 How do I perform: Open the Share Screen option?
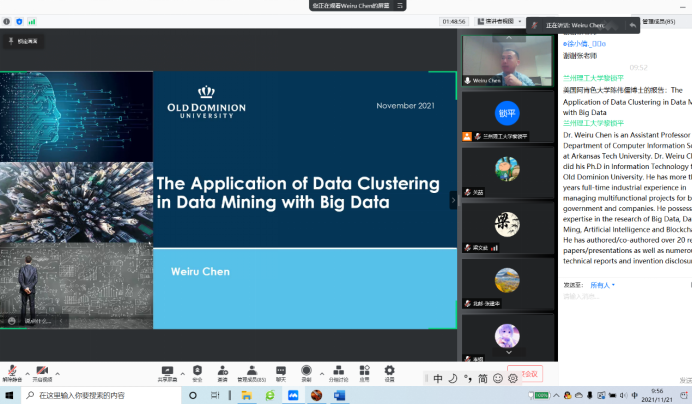(167, 371)
